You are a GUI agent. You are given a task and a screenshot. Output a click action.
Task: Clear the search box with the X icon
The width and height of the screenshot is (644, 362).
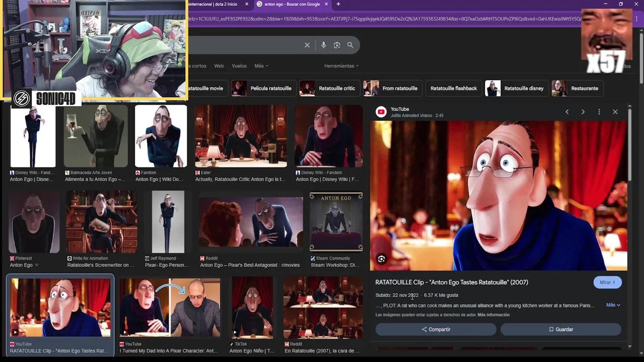pos(307,45)
